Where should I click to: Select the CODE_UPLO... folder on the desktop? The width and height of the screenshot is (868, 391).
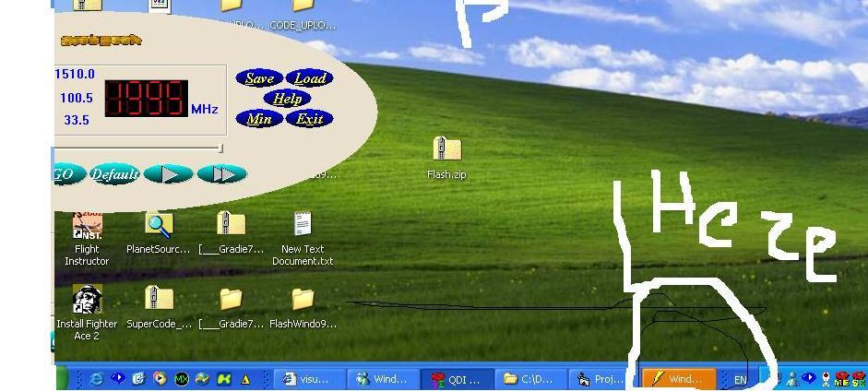tap(302, 7)
